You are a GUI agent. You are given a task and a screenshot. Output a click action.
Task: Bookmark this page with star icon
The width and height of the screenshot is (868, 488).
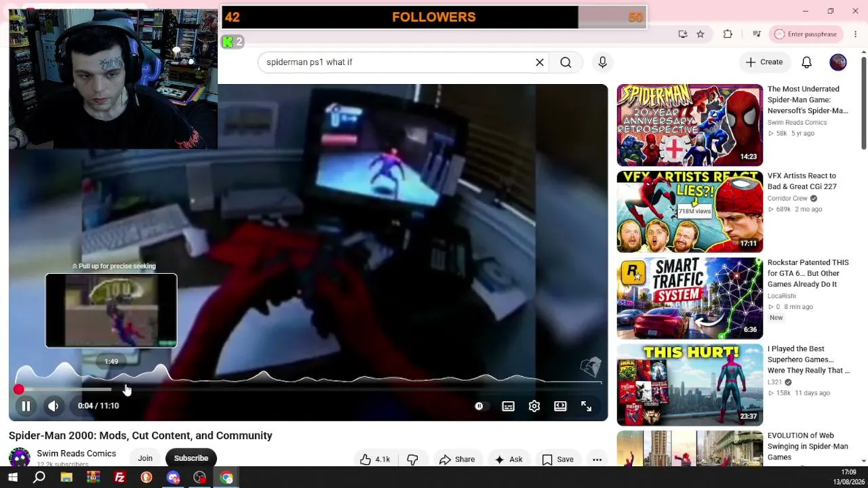click(701, 34)
